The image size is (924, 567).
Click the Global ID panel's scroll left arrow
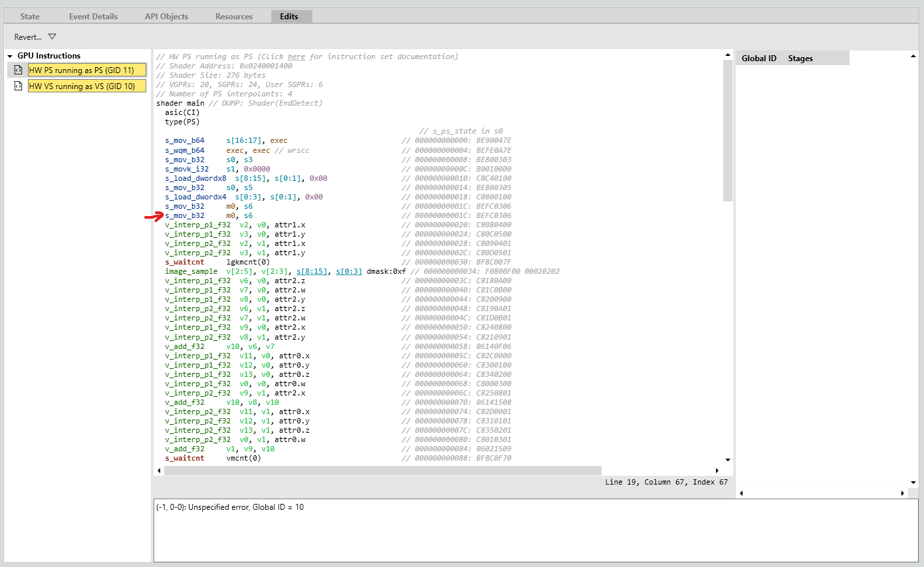(x=741, y=493)
